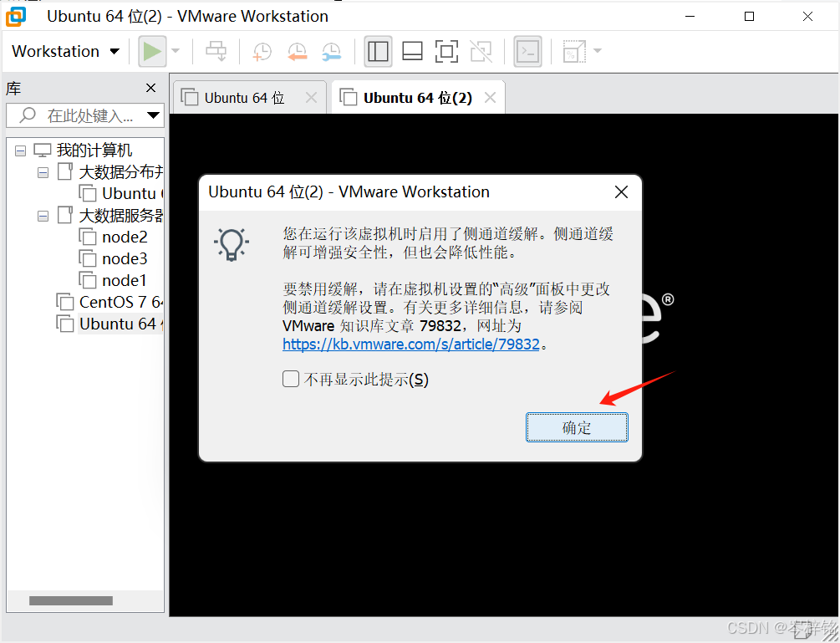Click the send Ctrl+Alt+Del toolbar icon

[216, 52]
